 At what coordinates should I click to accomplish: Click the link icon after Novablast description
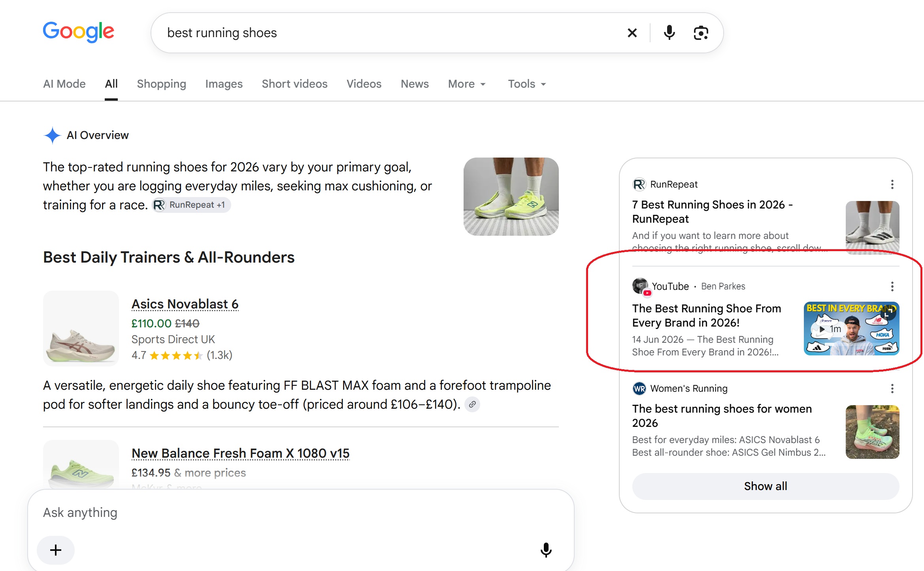[x=472, y=404]
